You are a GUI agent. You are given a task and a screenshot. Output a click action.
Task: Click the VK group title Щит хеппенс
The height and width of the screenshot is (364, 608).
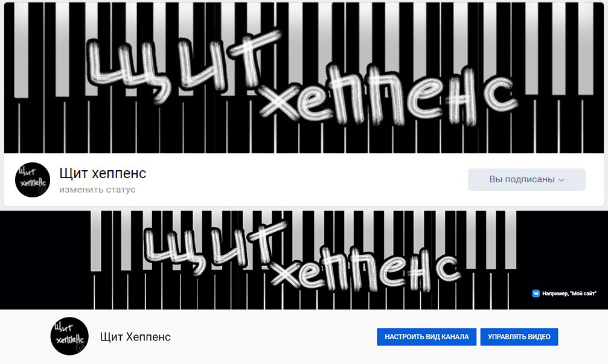coord(103,173)
